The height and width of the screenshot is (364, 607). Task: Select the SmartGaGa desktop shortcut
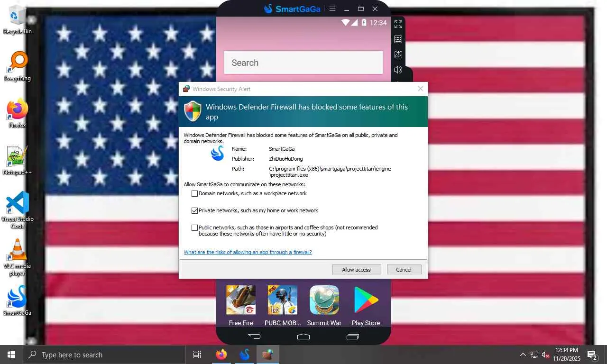pos(18,300)
